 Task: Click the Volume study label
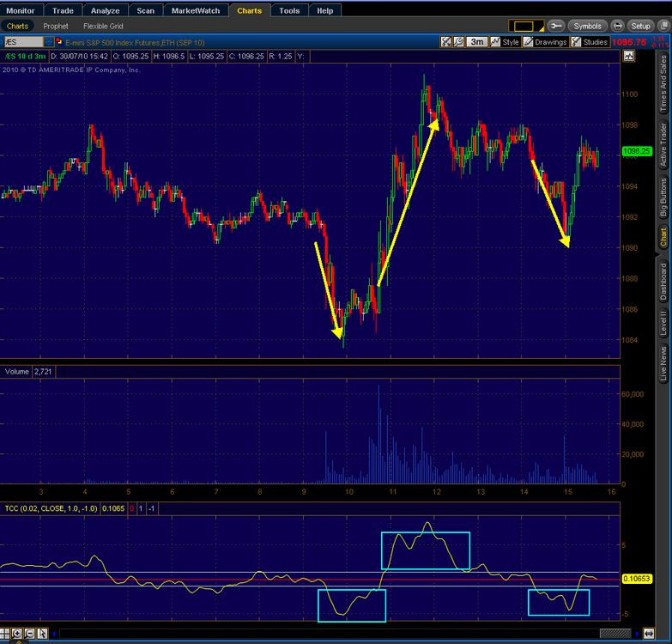click(16, 372)
